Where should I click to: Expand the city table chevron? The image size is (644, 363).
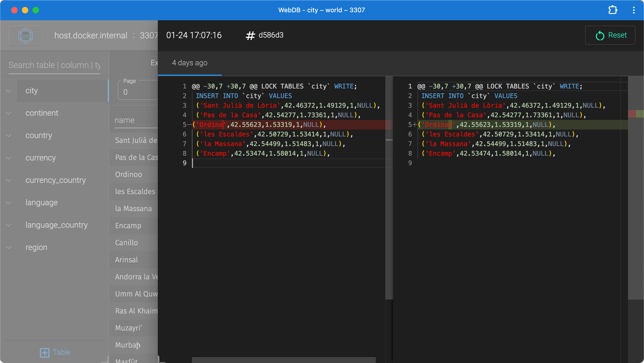point(9,91)
